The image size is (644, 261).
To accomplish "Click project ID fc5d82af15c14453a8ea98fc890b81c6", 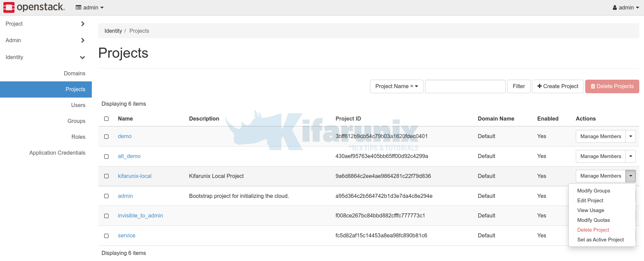I will (381, 235).
